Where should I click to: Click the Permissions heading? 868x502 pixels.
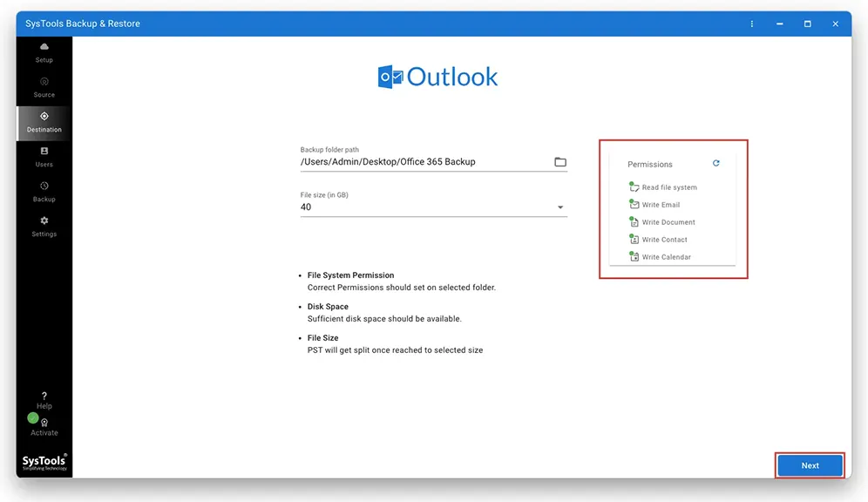coord(650,165)
